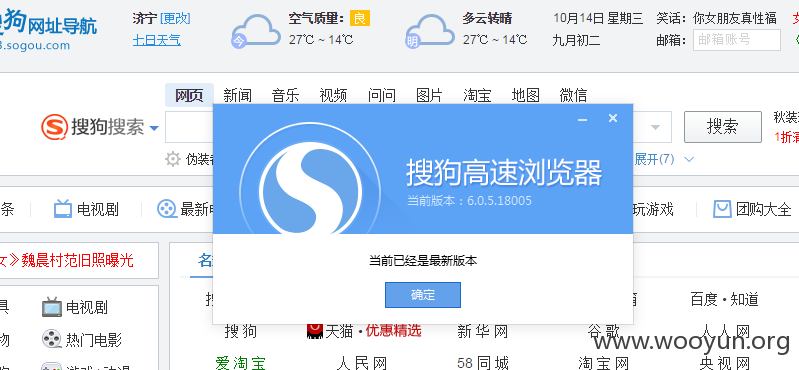799x370 pixels.
Task: Click the sidebar 电视剧 TV icon
Action: click(x=51, y=307)
